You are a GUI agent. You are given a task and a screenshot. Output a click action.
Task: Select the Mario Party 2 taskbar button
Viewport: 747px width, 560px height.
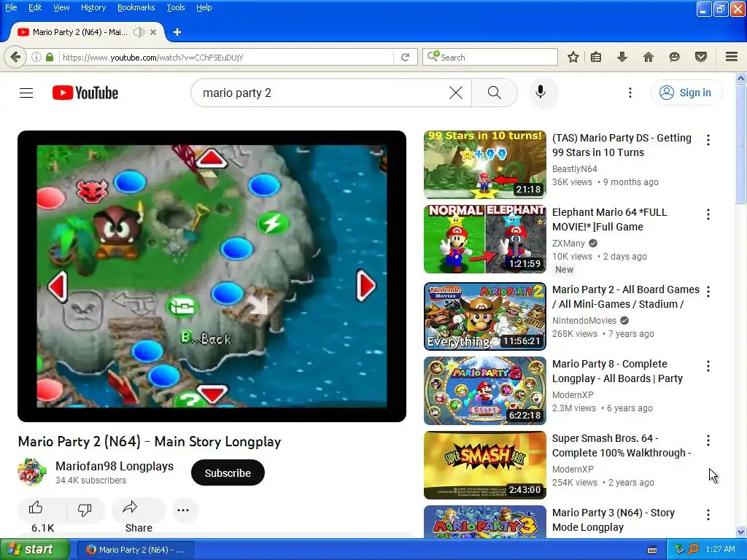(135, 550)
